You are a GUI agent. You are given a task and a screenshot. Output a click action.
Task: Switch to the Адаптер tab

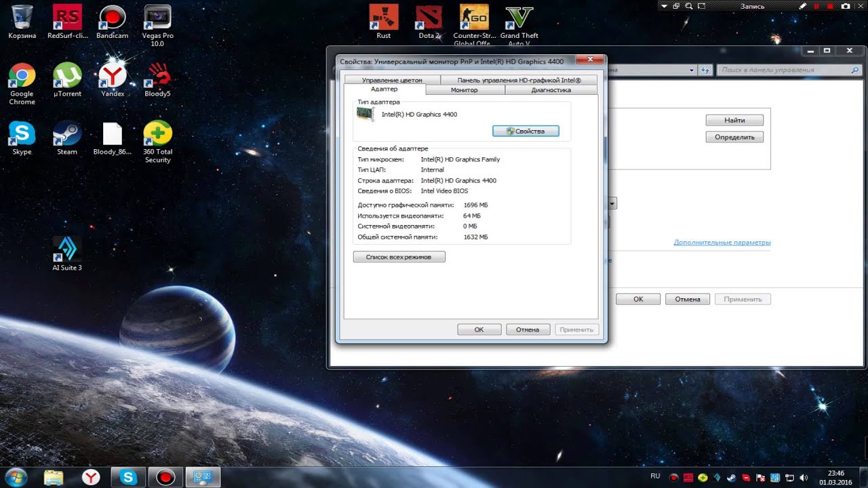(384, 89)
